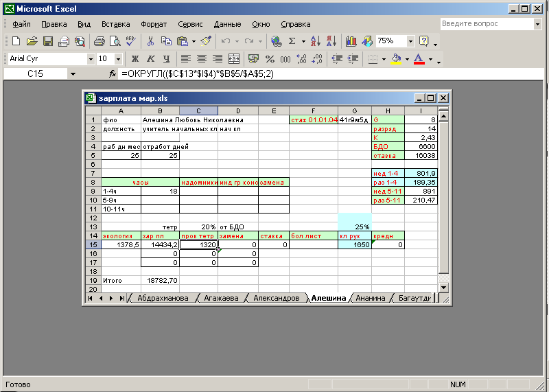549x392 pixels.
Task: Open the Print Preview tool
Action: tap(115, 41)
